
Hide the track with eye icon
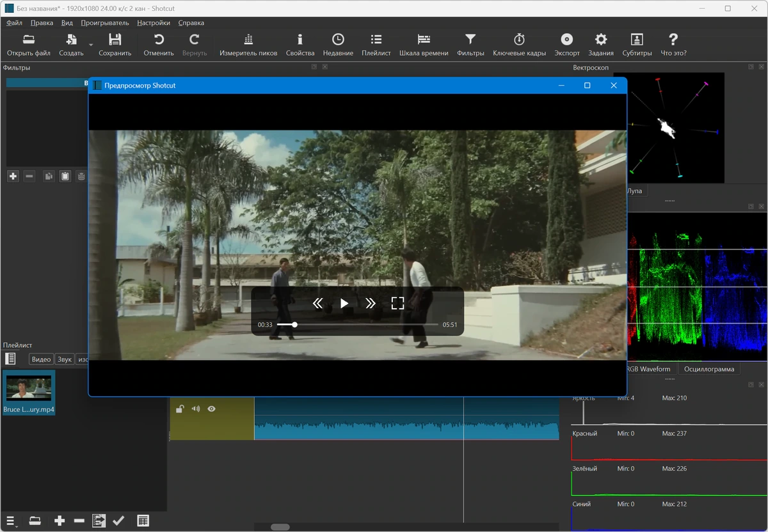[x=211, y=409]
